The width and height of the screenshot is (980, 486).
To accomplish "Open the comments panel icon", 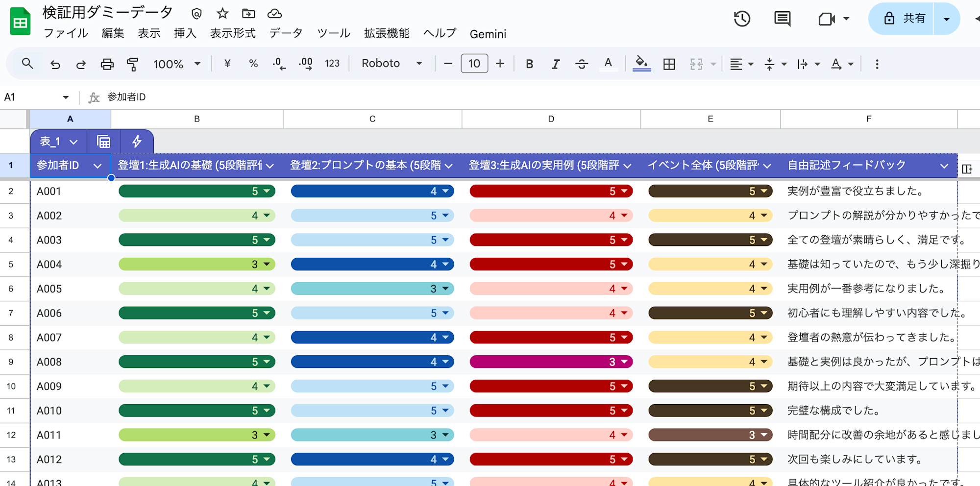I will [782, 19].
